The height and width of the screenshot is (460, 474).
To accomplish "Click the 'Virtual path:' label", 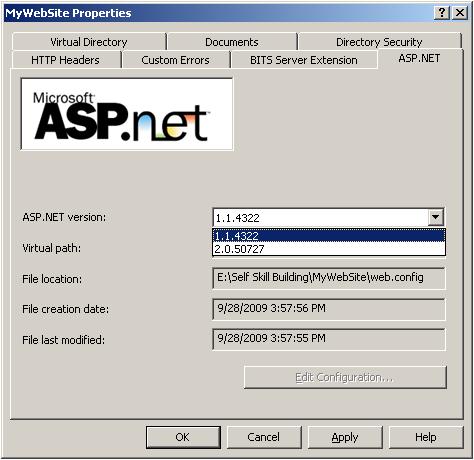I will (x=51, y=248).
